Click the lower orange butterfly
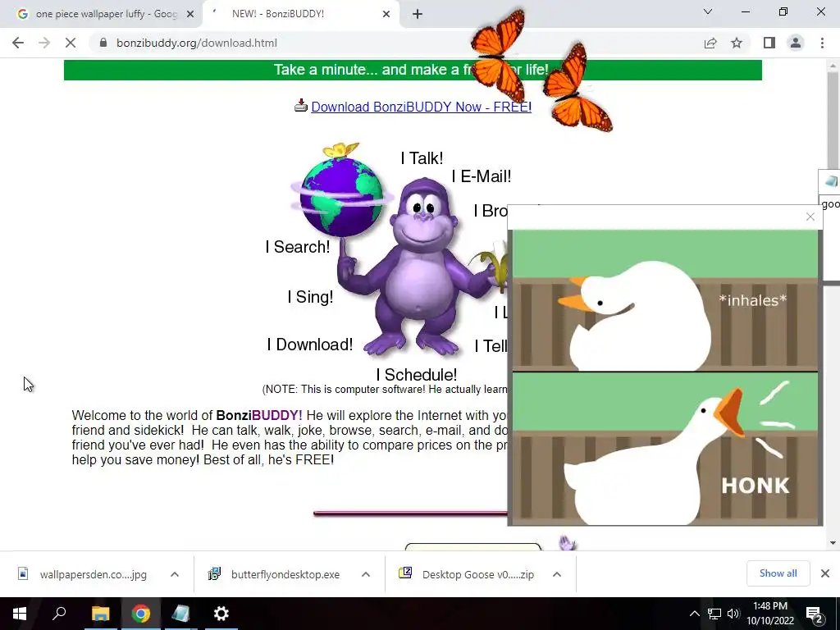This screenshot has height=630, width=840. (x=577, y=89)
